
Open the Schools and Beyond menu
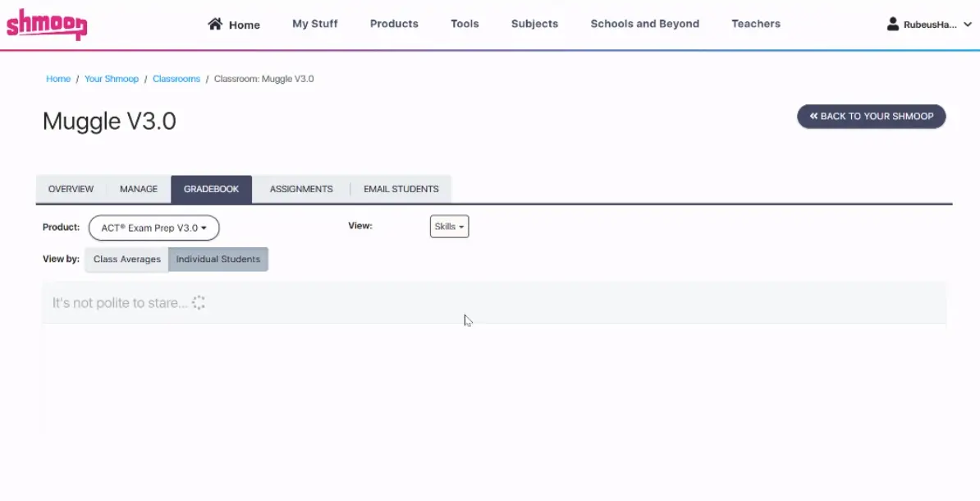[644, 24]
